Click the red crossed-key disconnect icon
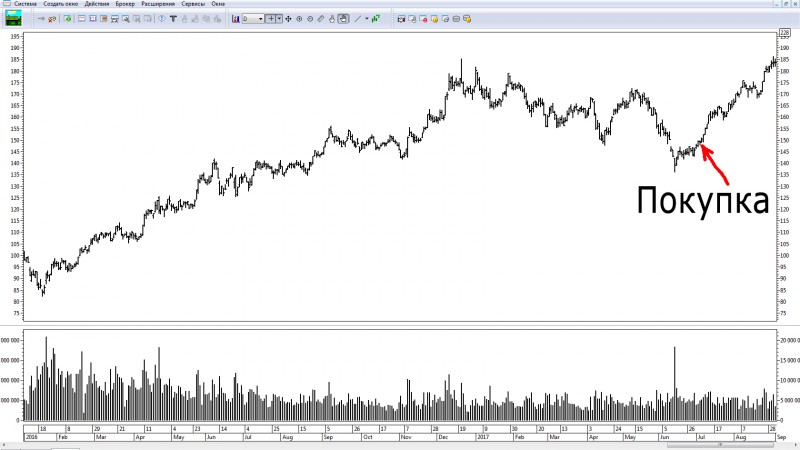800x450 pixels. point(52,19)
